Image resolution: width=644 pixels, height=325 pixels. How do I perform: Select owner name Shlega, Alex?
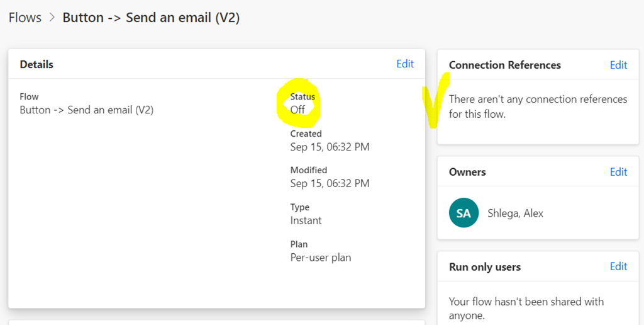coord(516,213)
